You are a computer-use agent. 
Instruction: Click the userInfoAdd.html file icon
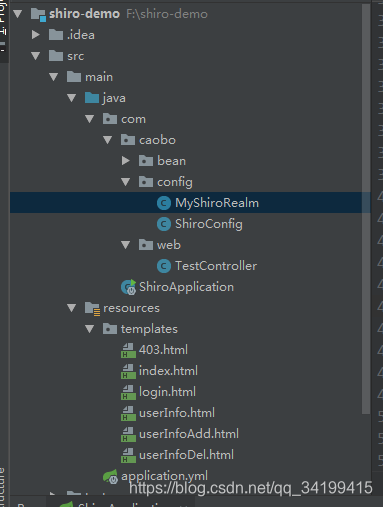128,434
